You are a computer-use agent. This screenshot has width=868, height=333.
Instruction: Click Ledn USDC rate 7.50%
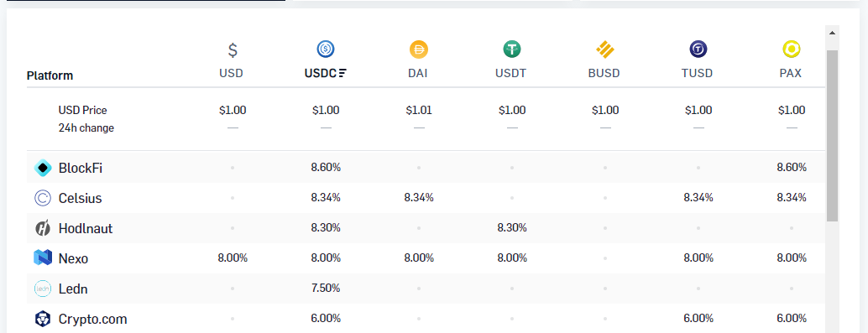coord(326,288)
